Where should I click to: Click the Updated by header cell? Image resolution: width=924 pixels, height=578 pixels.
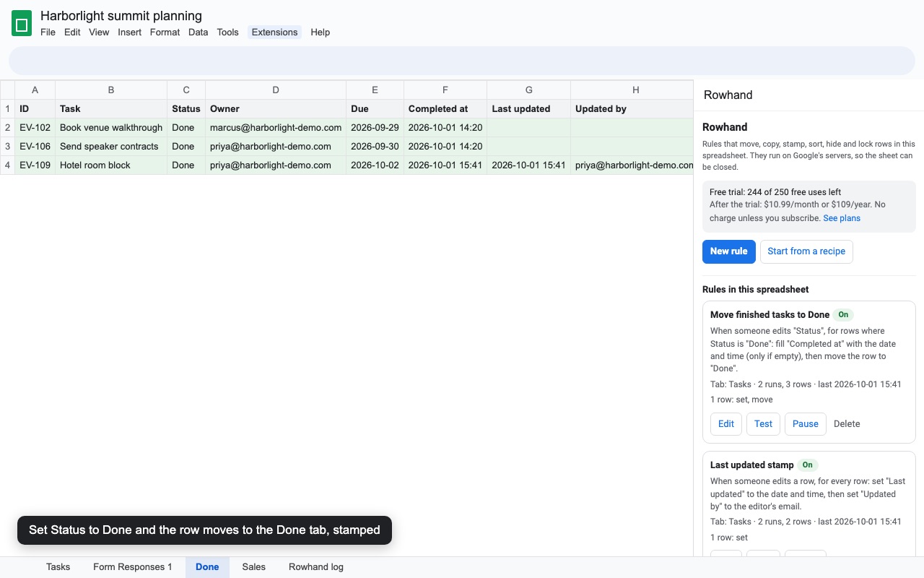tap(632, 109)
